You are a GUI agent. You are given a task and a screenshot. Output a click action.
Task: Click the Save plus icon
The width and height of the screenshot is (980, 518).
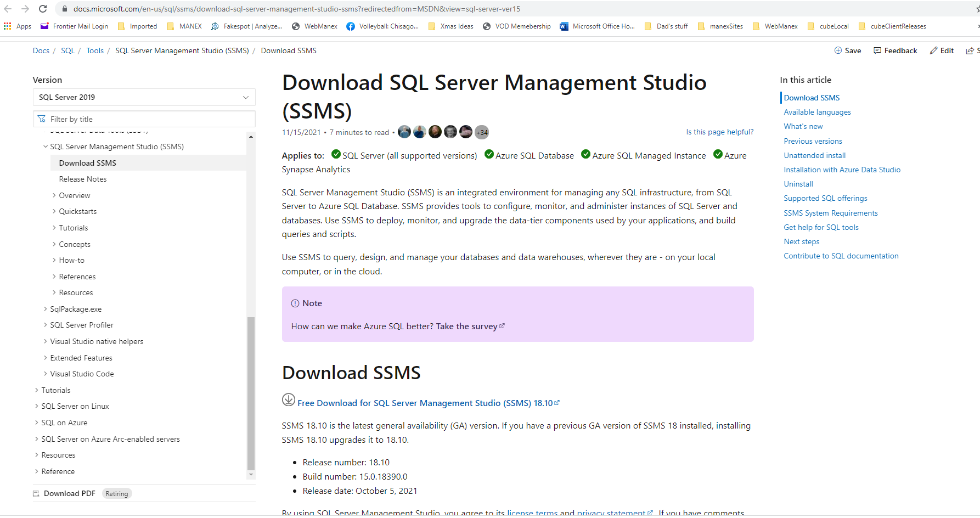pos(838,50)
